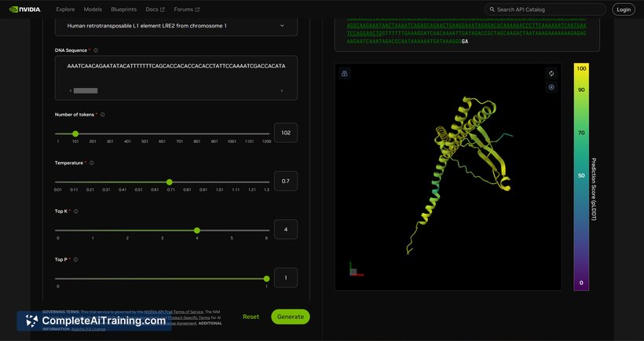Screen dimensions: 644x341
Task: Click the Top P slider handle
Action: pos(266,279)
